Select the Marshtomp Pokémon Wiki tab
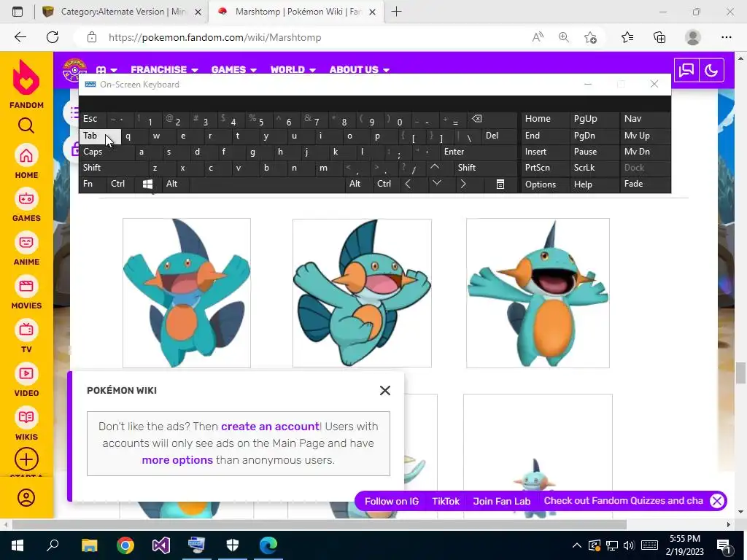 click(x=298, y=12)
